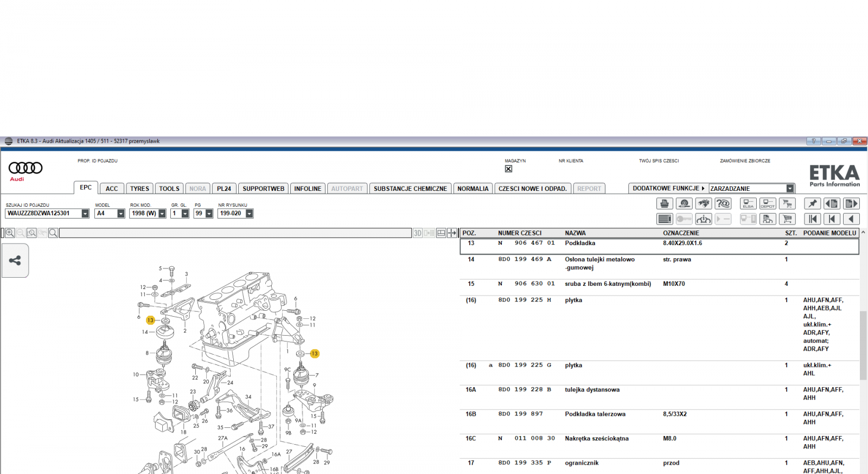Click the bar with left arrow icon
This screenshot has height=474, width=868.
pos(832,219)
